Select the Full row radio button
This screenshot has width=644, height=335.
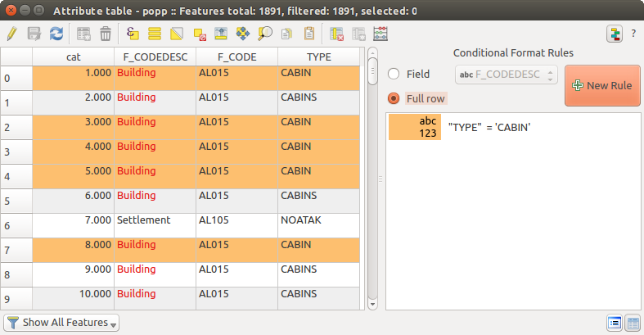[394, 98]
